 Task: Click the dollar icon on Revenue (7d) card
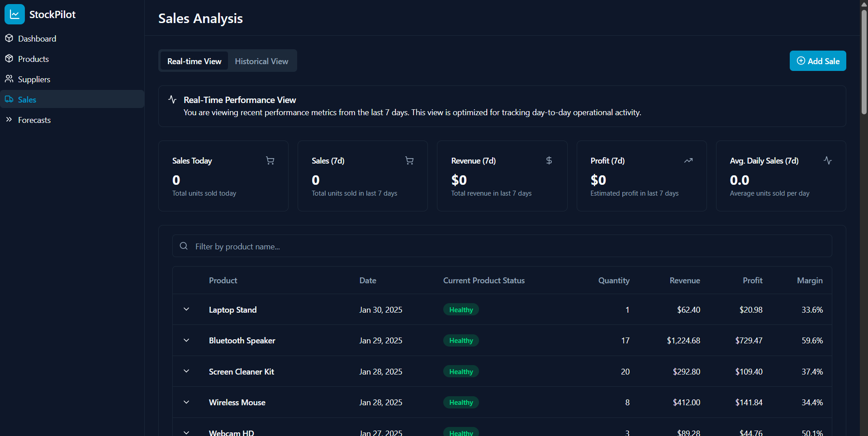pos(549,160)
